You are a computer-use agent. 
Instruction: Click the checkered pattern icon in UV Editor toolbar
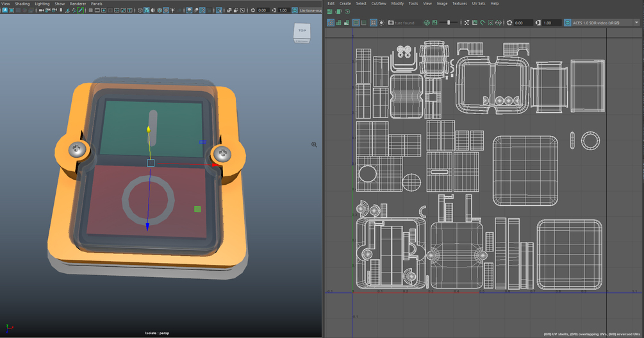[466, 22]
